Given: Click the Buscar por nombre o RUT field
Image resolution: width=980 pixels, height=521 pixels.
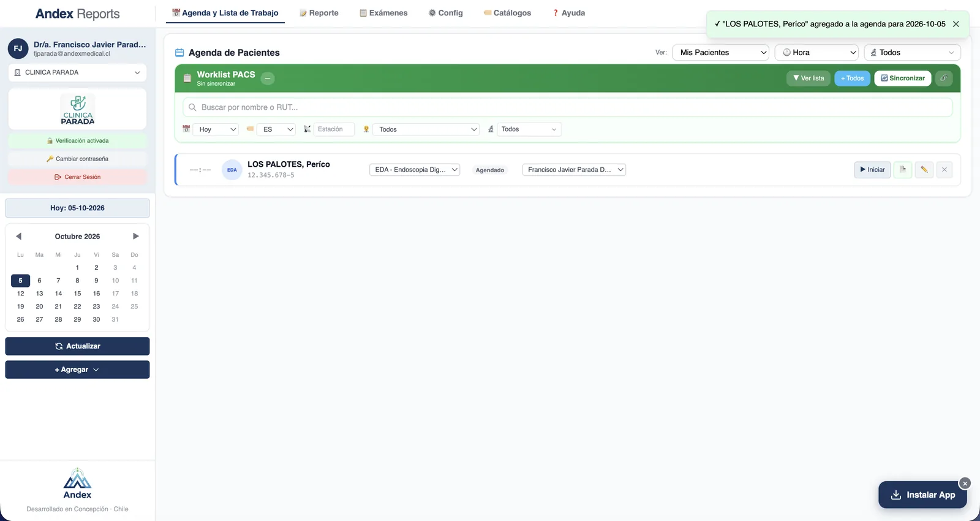Looking at the screenshot, I should point(567,107).
